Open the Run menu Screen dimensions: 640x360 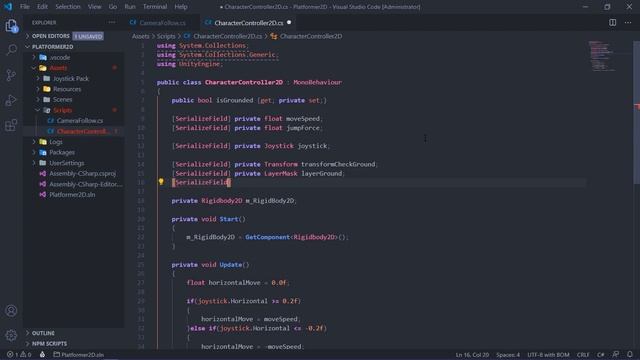tap(130, 7)
